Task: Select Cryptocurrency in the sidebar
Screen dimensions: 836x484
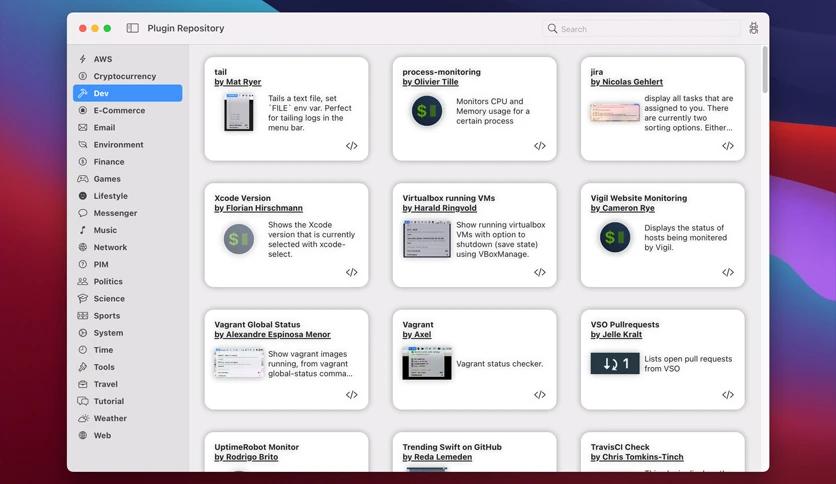Action: click(128, 76)
